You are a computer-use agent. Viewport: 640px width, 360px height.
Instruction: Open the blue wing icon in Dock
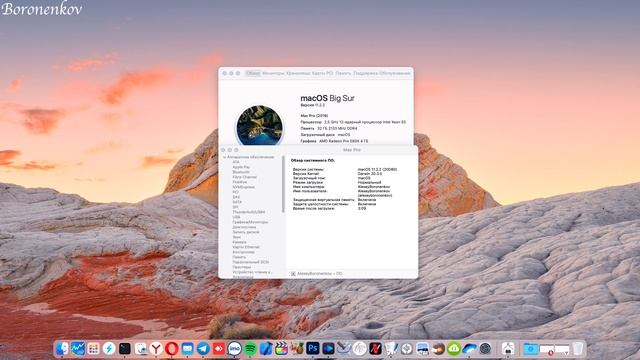(469, 348)
